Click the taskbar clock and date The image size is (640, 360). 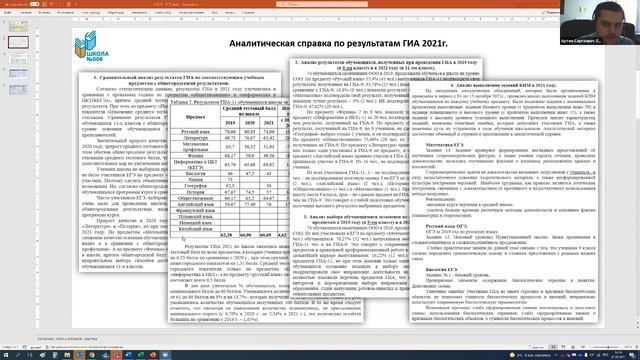pyautogui.click(x=618, y=355)
